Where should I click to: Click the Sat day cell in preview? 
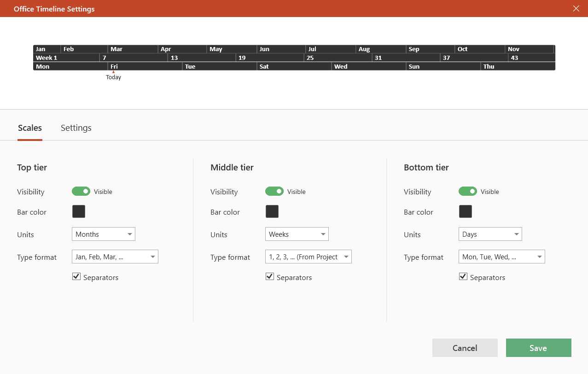[x=294, y=66]
